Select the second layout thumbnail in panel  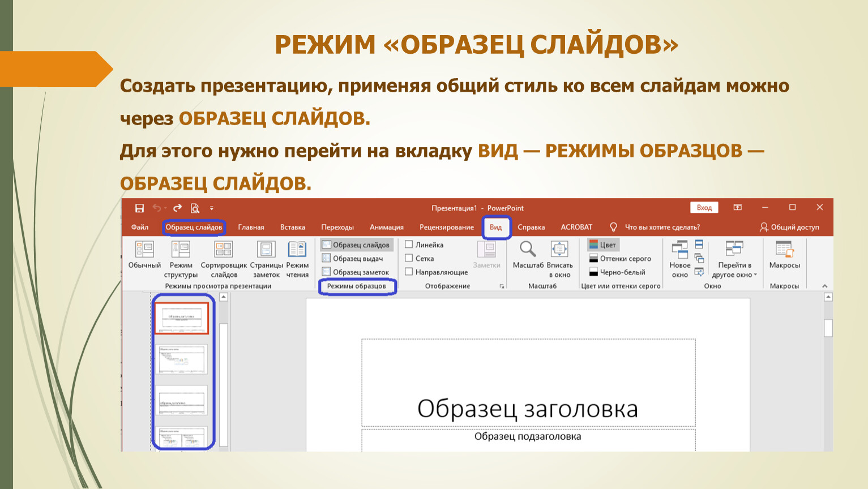point(182,359)
